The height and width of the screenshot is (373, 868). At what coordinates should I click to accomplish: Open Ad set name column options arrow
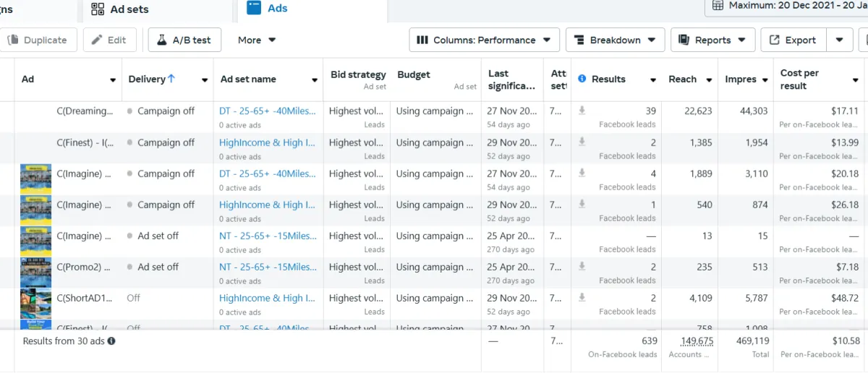[315, 80]
